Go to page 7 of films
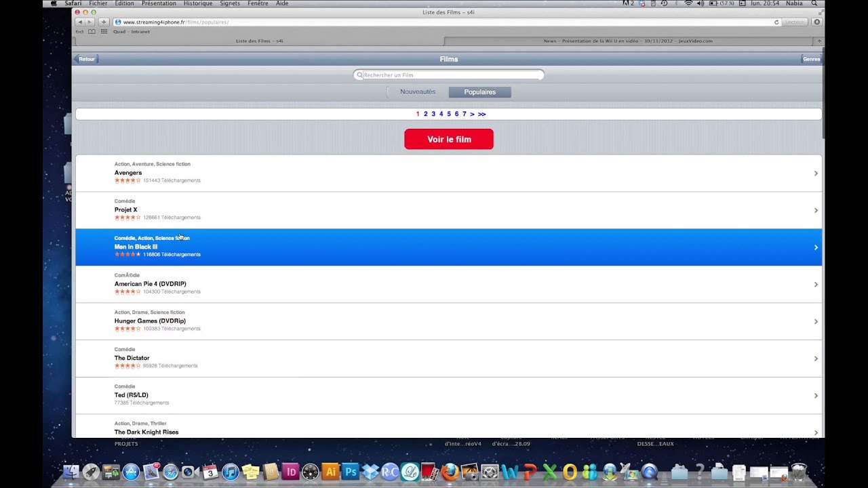 [465, 114]
